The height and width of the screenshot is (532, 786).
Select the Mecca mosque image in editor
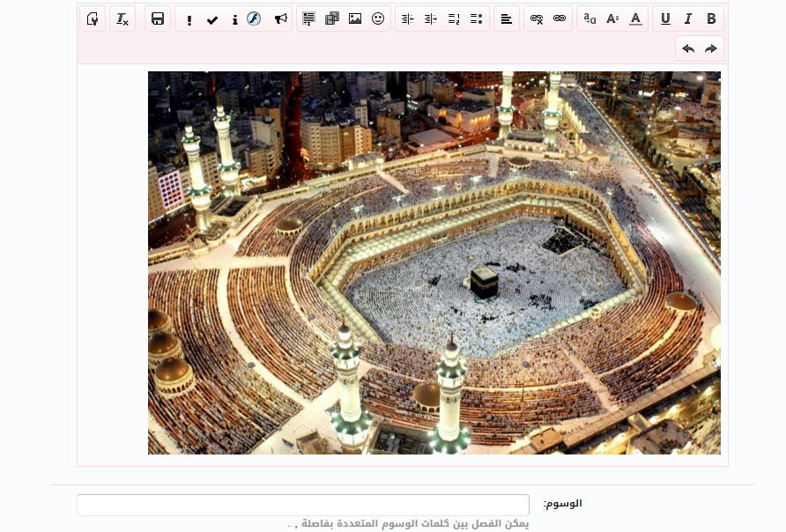tap(434, 263)
